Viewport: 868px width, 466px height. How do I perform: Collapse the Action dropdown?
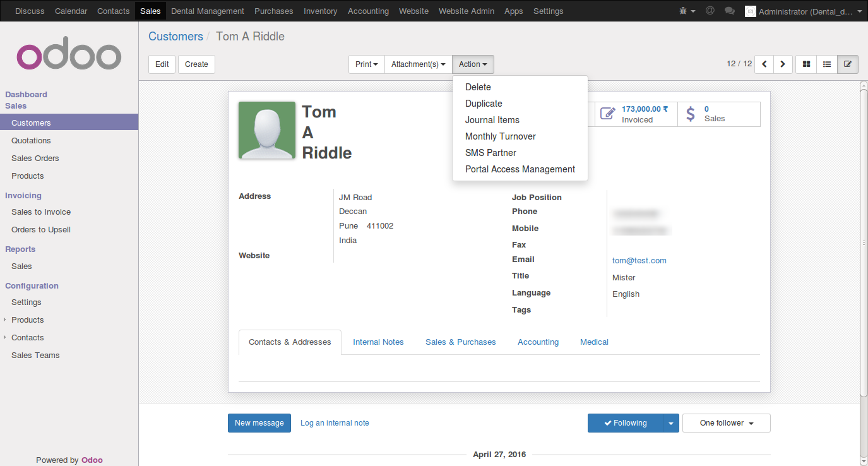pyautogui.click(x=473, y=64)
